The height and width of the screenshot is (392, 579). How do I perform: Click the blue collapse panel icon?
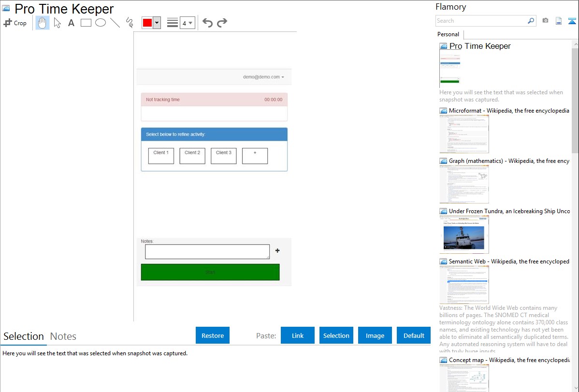tap(572, 21)
